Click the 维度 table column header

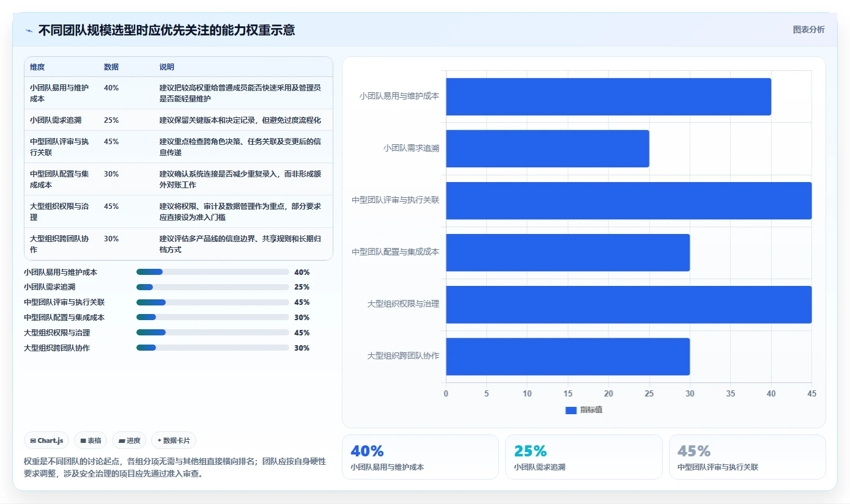(37, 67)
